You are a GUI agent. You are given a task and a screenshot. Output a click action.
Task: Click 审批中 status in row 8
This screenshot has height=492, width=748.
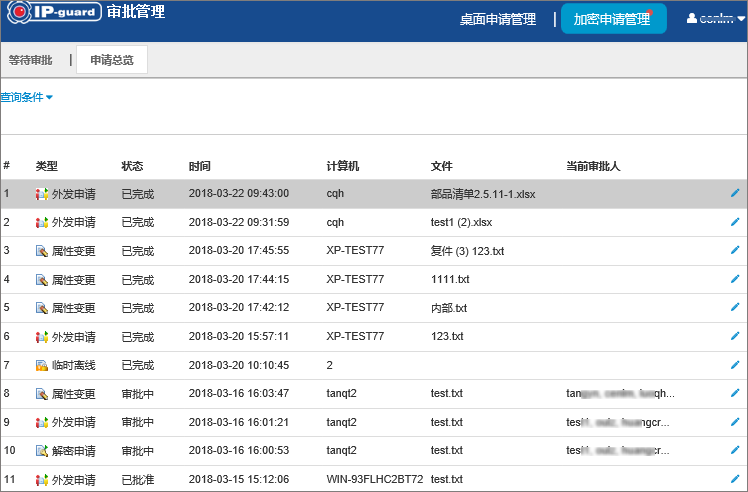point(138,394)
